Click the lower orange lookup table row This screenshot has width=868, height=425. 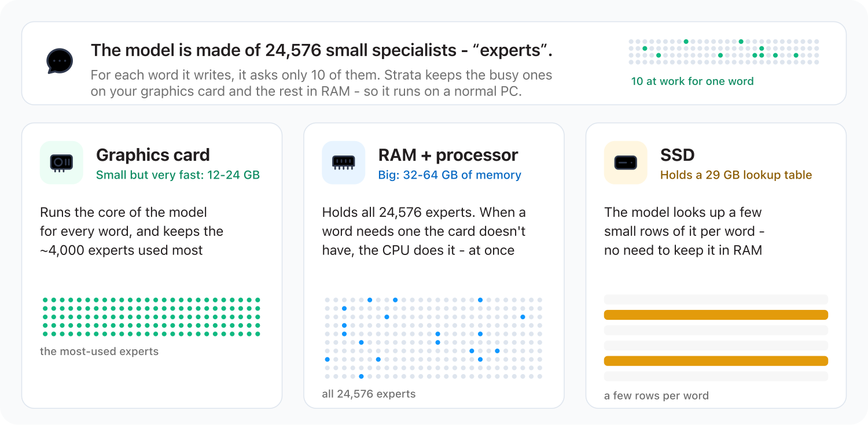click(716, 361)
